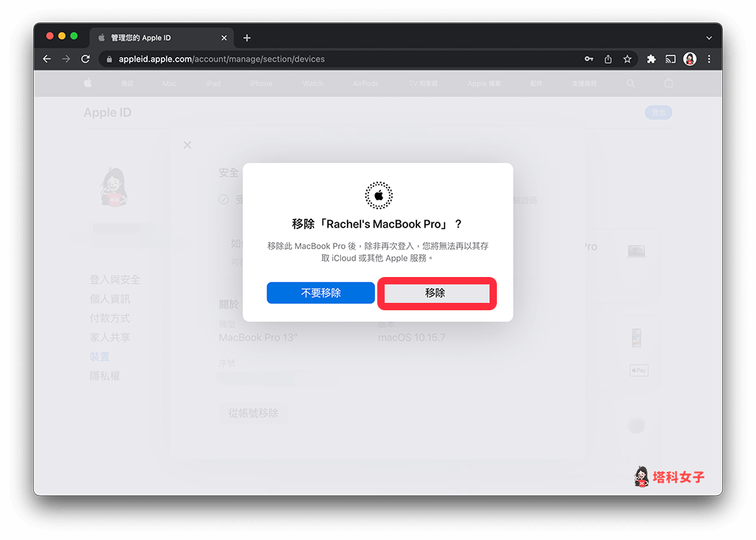The height and width of the screenshot is (540, 756).
Task: Click the macOS 10.15.7 version text
Action: (x=412, y=338)
